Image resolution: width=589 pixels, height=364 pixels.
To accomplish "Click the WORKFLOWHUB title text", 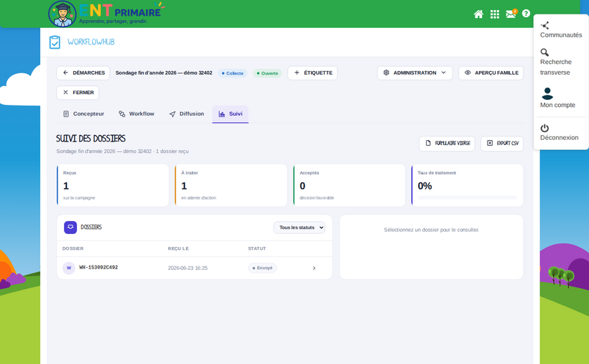I will click(x=91, y=42).
